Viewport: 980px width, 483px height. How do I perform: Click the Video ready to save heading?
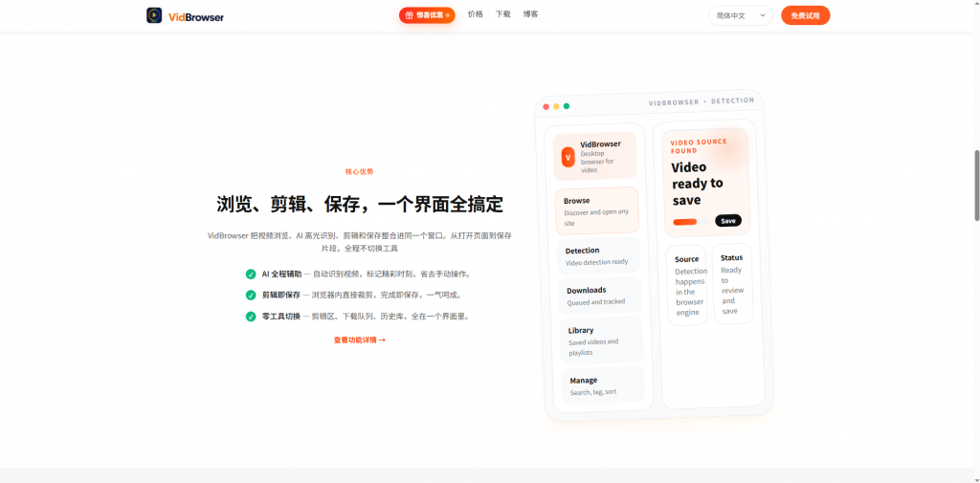click(x=698, y=184)
